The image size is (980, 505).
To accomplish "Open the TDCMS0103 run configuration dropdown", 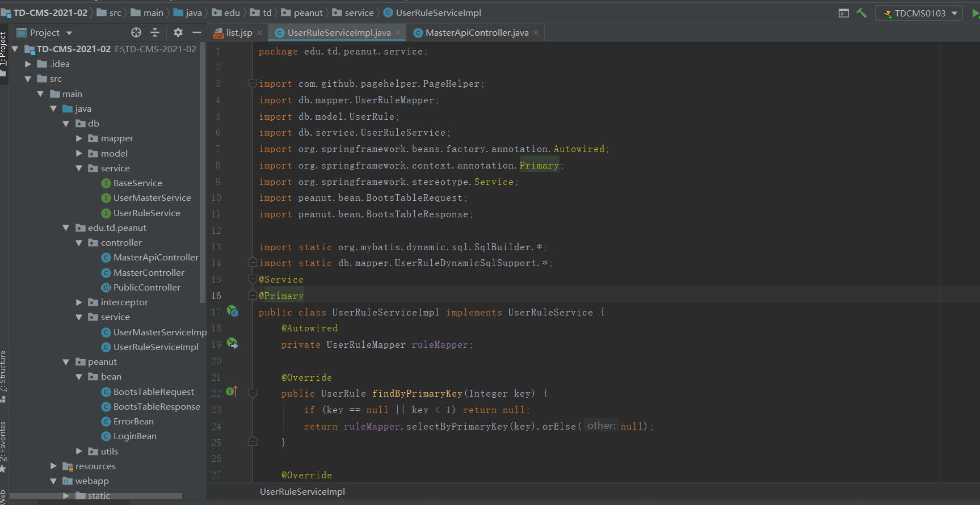I will tap(919, 13).
